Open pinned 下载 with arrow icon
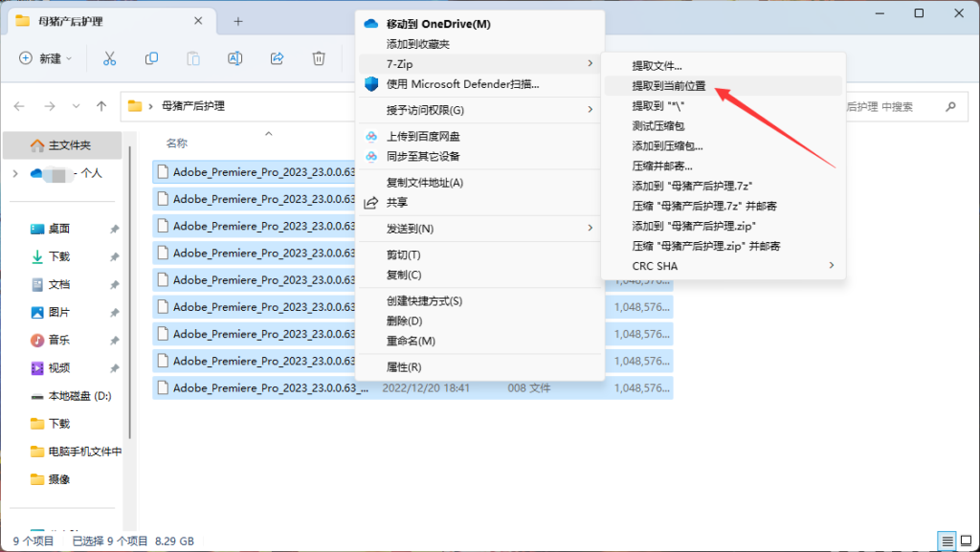 click(59, 256)
